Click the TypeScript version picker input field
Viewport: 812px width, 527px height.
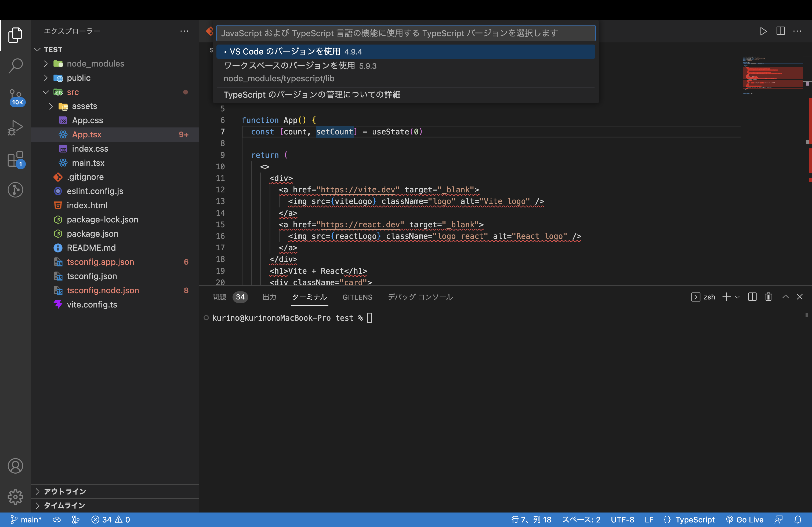[x=406, y=33]
